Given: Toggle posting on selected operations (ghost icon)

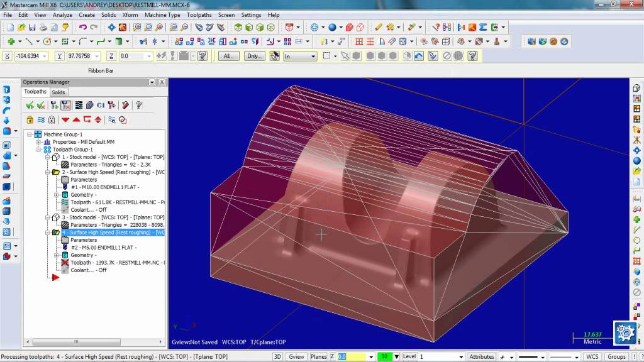Looking at the screenshot, I should click(52, 120).
